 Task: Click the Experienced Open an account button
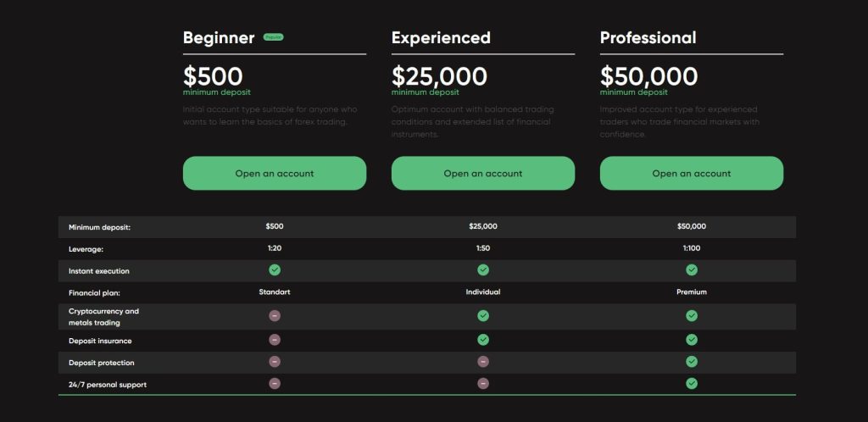click(482, 173)
